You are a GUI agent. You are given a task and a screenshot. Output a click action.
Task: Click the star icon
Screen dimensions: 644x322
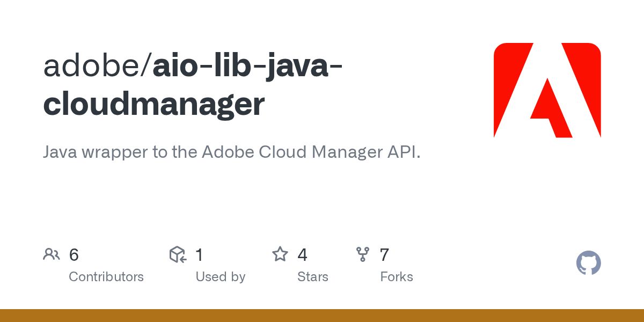pyautogui.click(x=280, y=254)
